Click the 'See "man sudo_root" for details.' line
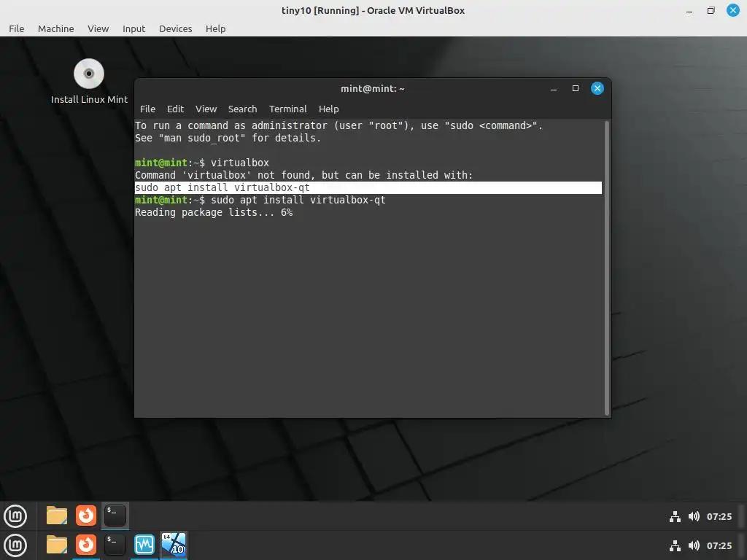747x560 pixels. tap(228, 138)
